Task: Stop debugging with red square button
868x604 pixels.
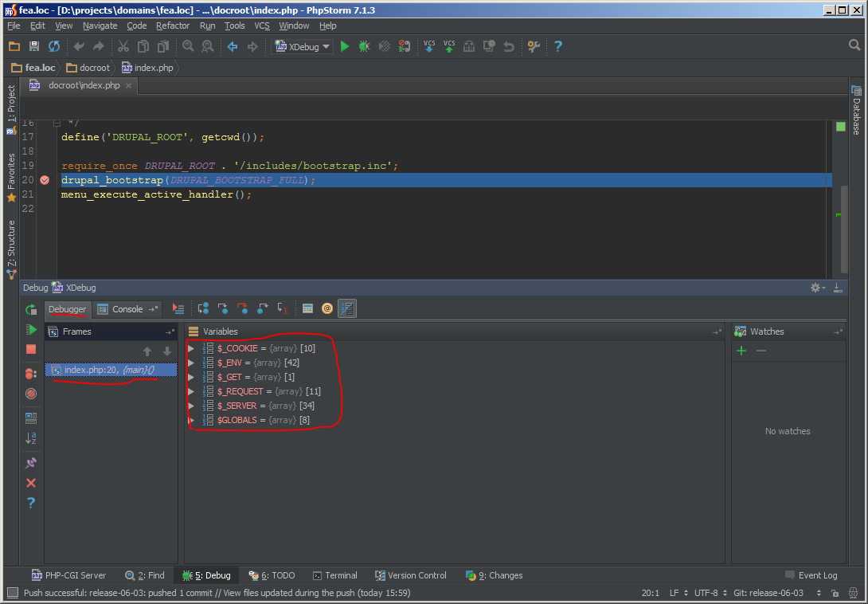Action: tap(31, 349)
